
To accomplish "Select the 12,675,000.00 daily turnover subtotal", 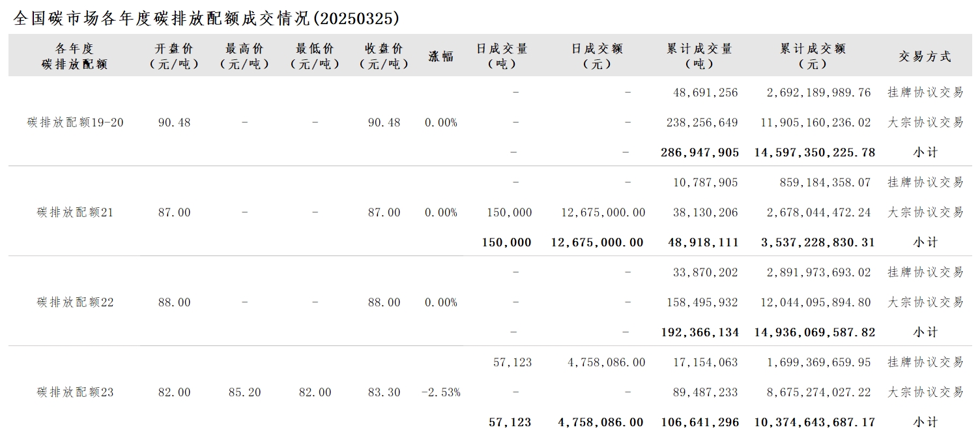I will (597, 242).
